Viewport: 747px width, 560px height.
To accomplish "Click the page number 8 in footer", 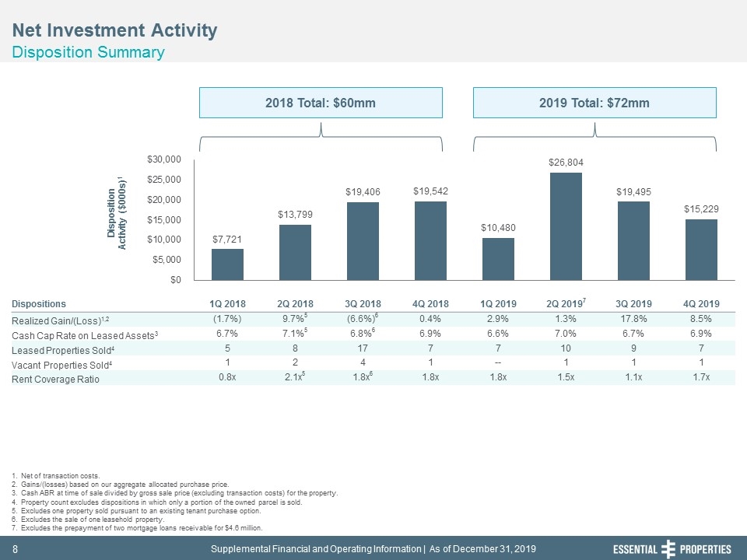I will (x=15, y=549).
